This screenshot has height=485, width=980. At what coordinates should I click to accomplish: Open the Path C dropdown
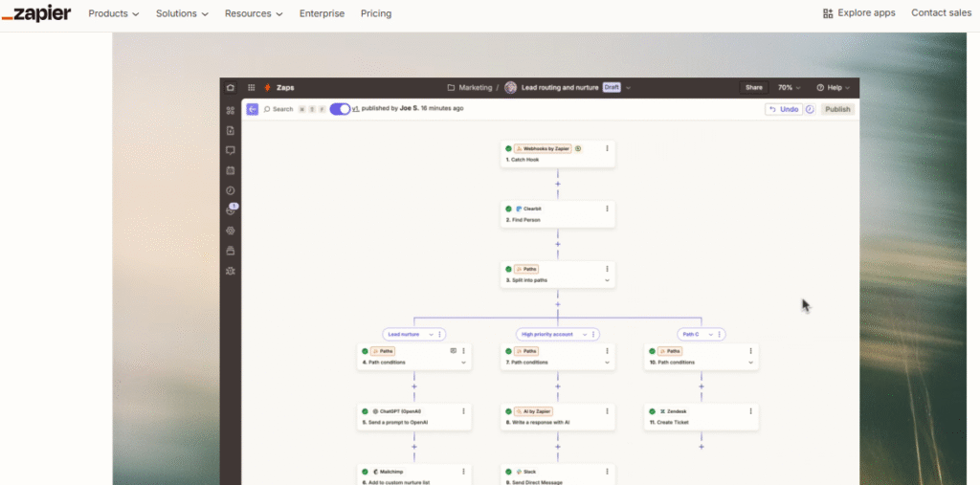(x=712, y=335)
